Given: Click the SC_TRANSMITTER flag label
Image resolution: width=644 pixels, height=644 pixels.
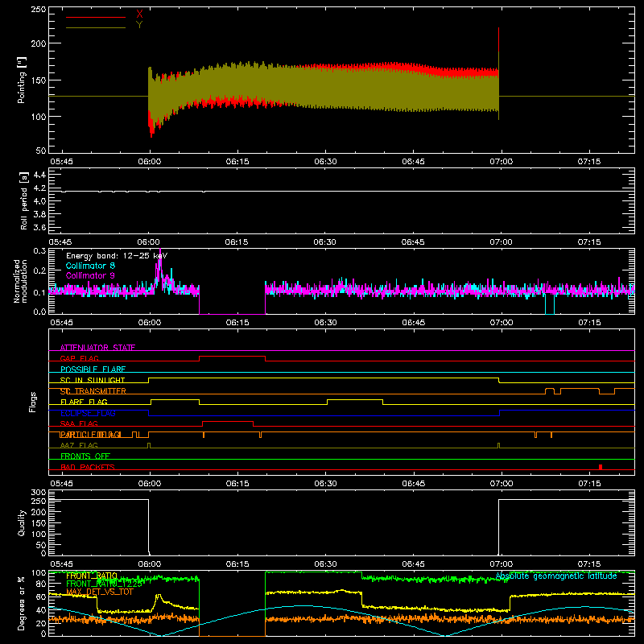Looking at the screenshot, I should pyautogui.click(x=93, y=391).
